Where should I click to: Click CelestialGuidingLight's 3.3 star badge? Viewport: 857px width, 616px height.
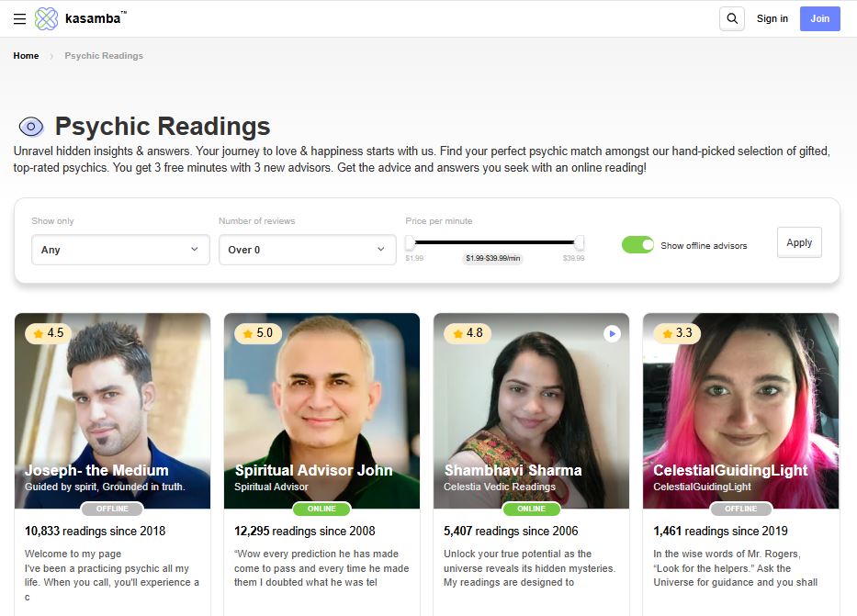pyautogui.click(x=677, y=333)
